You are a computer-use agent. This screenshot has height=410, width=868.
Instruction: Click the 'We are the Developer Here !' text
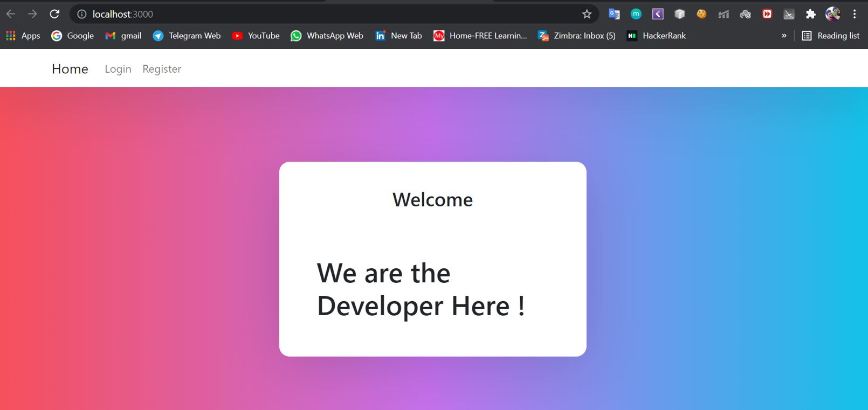pos(421,290)
